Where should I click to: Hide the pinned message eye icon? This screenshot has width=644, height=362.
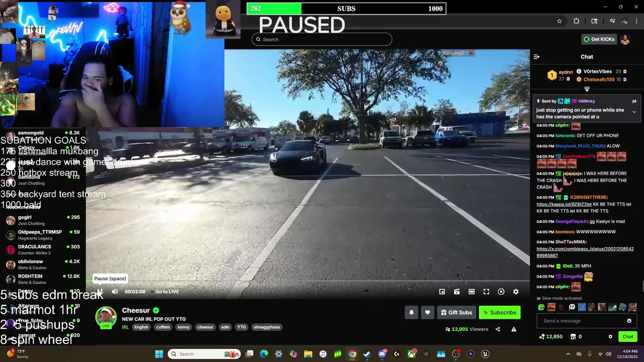tap(634, 101)
